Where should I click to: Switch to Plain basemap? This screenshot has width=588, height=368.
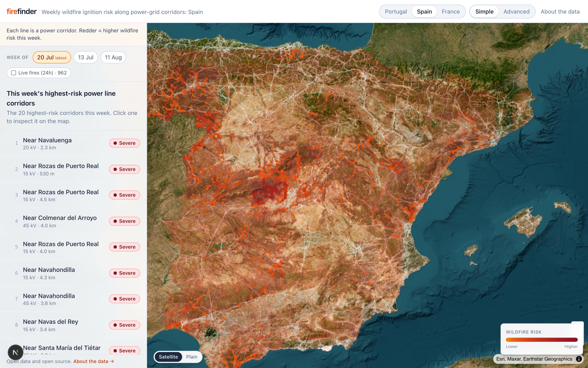click(192, 357)
